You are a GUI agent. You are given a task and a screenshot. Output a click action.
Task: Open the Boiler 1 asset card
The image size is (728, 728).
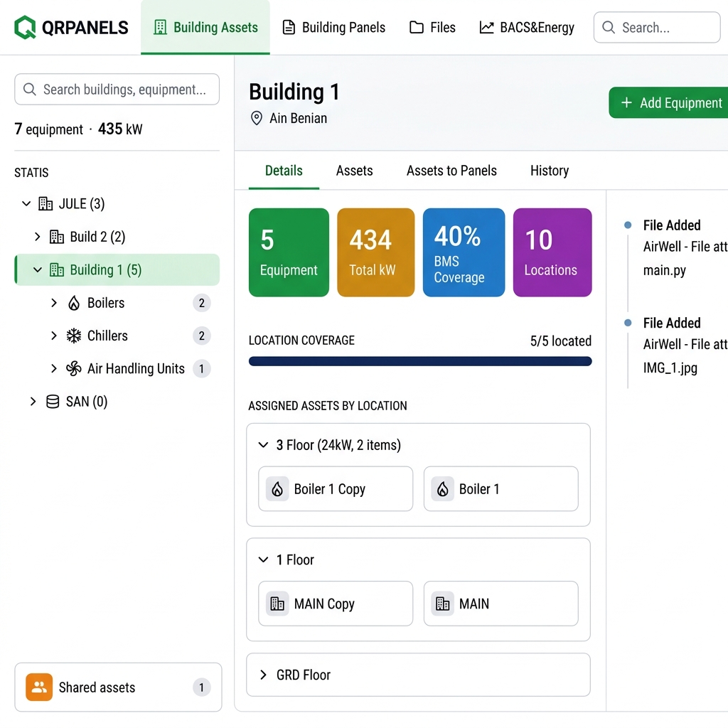[x=501, y=489]
